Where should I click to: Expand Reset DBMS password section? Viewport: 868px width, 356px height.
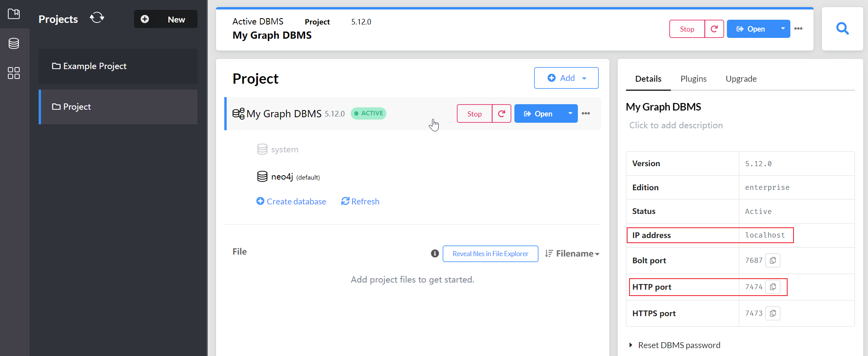(x=675, y=345)
